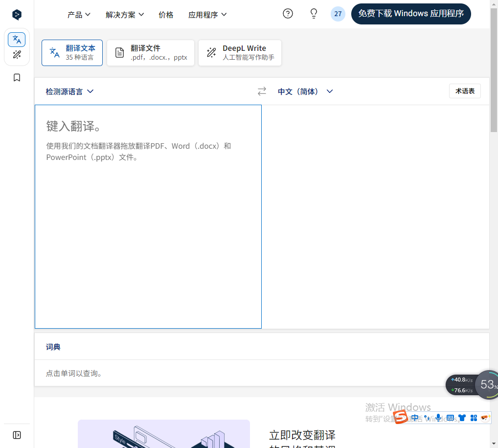Expand the 产品 menu
The height and width of the screenshot is (448, 498).
(x=79, y=15)
